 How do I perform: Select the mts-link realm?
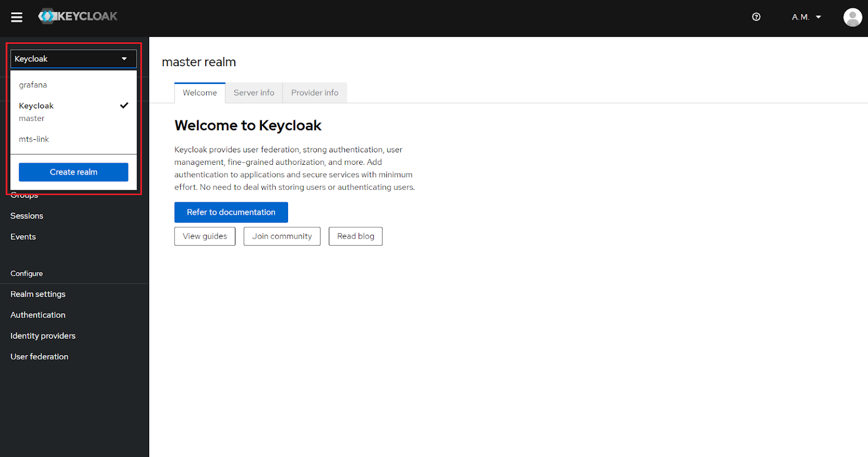tap(73, 139)
